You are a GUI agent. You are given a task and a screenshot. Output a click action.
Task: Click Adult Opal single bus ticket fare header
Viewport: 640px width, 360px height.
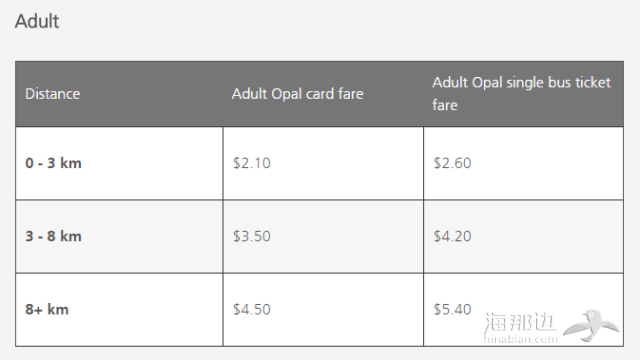pos(522,93)
